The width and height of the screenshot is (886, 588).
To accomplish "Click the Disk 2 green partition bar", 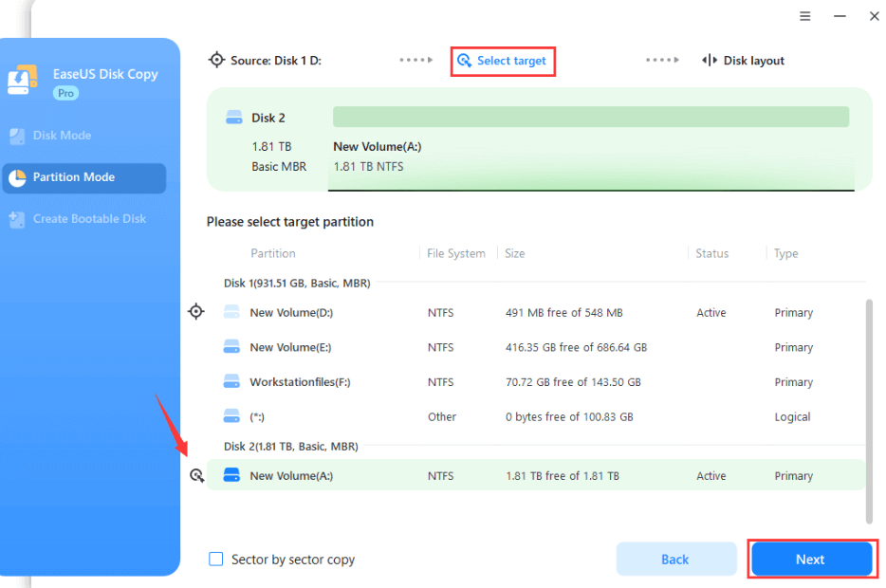I will (591, 117).
